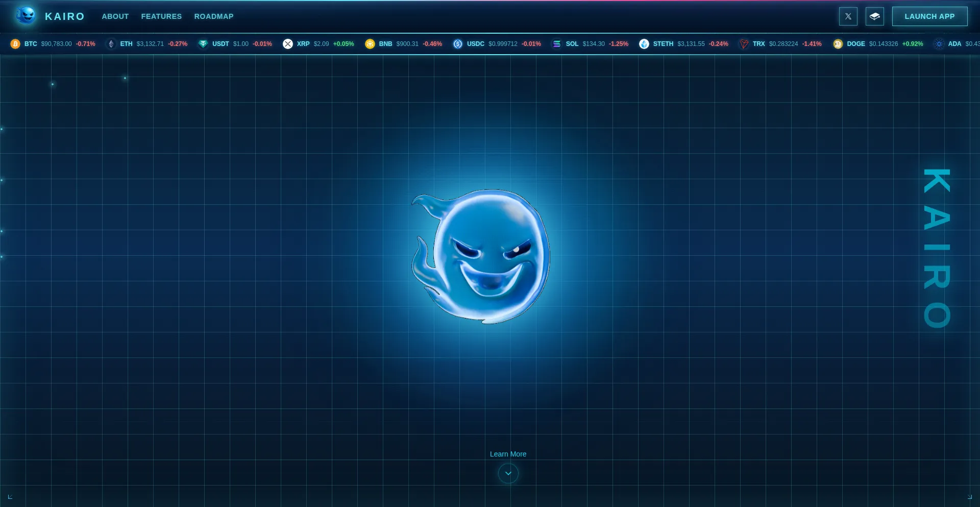Click the Launch App button

click(929, 16)
